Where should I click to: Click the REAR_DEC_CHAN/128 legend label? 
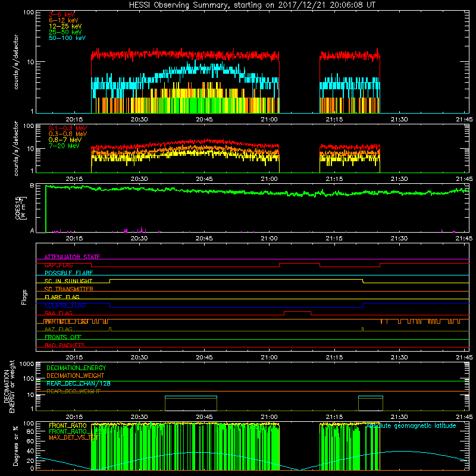click(79, 384)
